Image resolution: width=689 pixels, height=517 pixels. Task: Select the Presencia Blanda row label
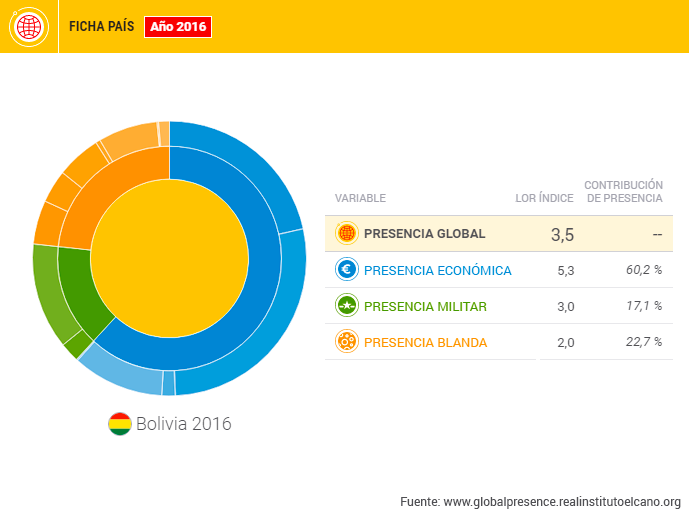coord(425,342)
